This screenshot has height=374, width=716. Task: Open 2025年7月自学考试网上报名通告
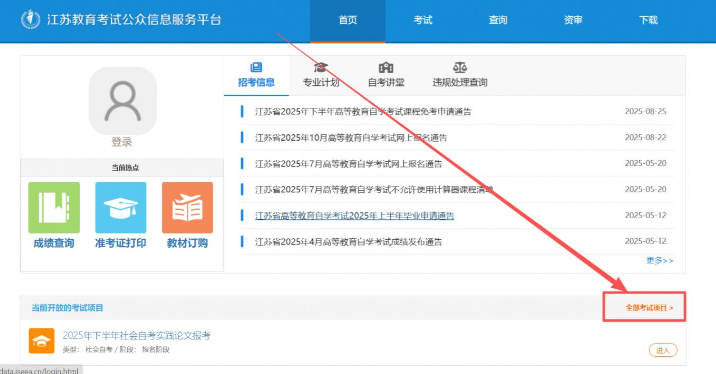(348, 163)
